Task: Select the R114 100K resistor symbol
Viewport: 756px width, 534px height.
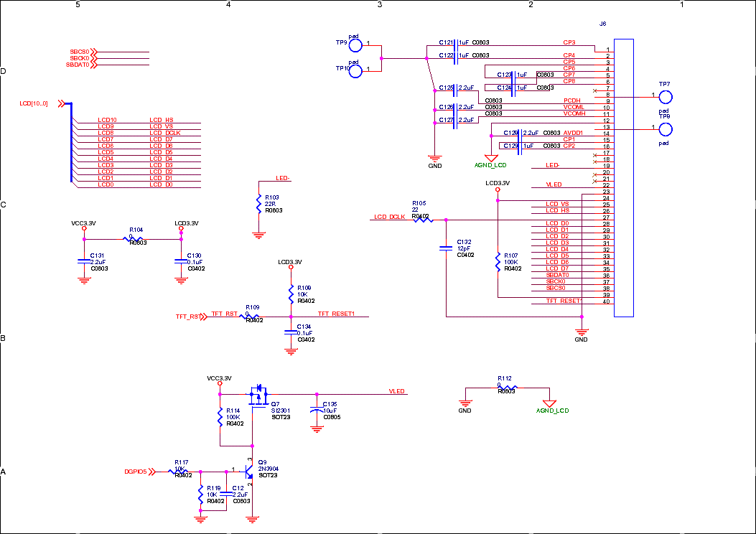Action: [x=220, y=418]
